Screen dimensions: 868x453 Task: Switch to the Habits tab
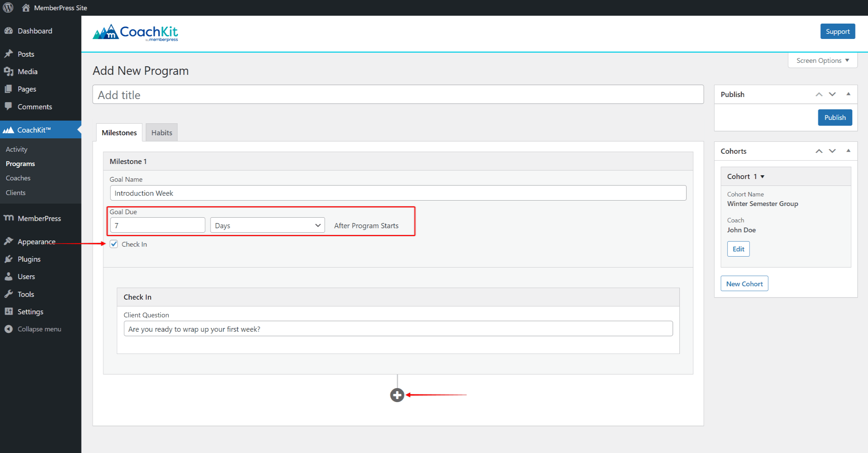[x=161, y=133]
